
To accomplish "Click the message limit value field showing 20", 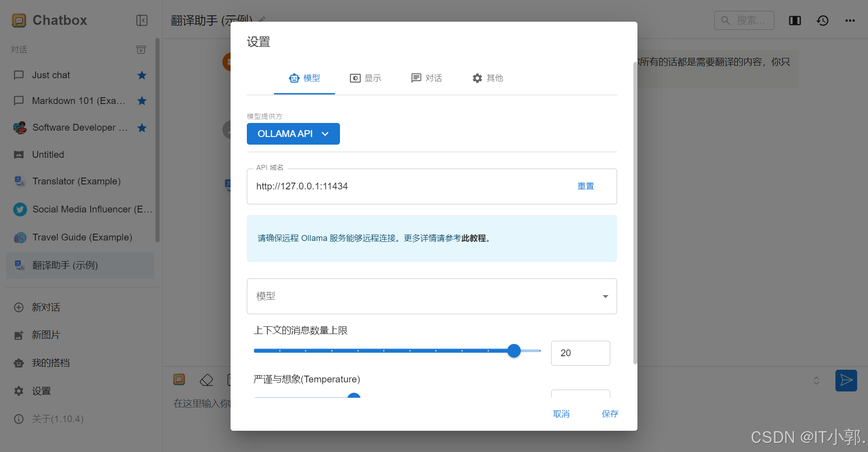I will pos(580,353).
